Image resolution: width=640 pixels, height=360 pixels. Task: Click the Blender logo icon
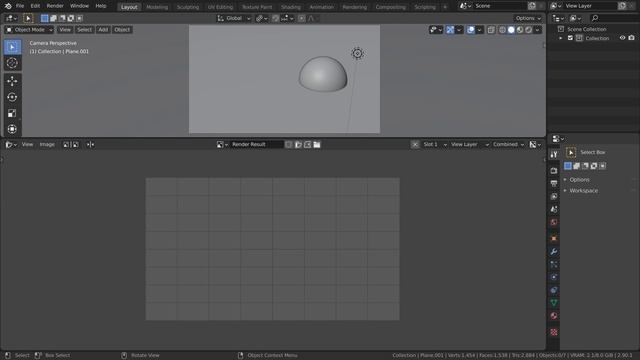[8, 6]
